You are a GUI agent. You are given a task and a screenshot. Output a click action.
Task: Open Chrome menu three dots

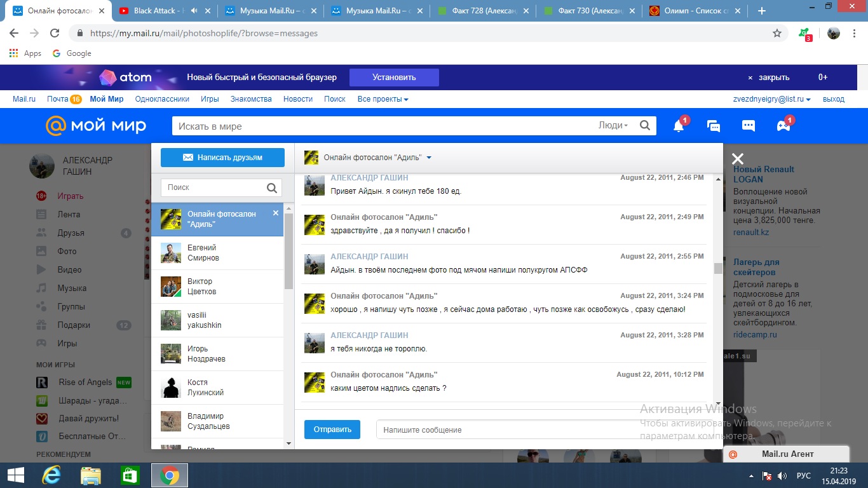tap(855, 33)
